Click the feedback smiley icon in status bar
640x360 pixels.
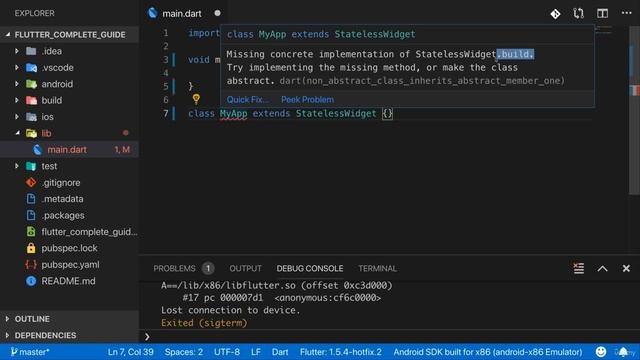601,351
